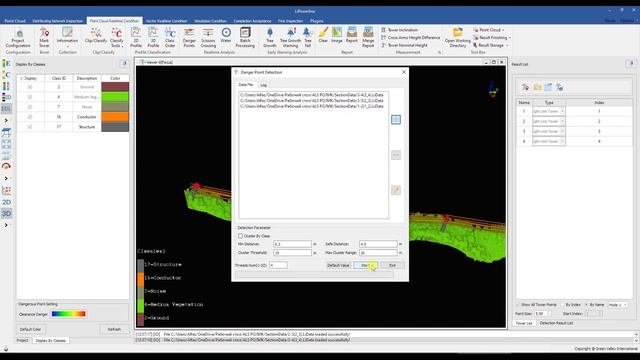Click the Exit button in the dialog

click(392, 265)
